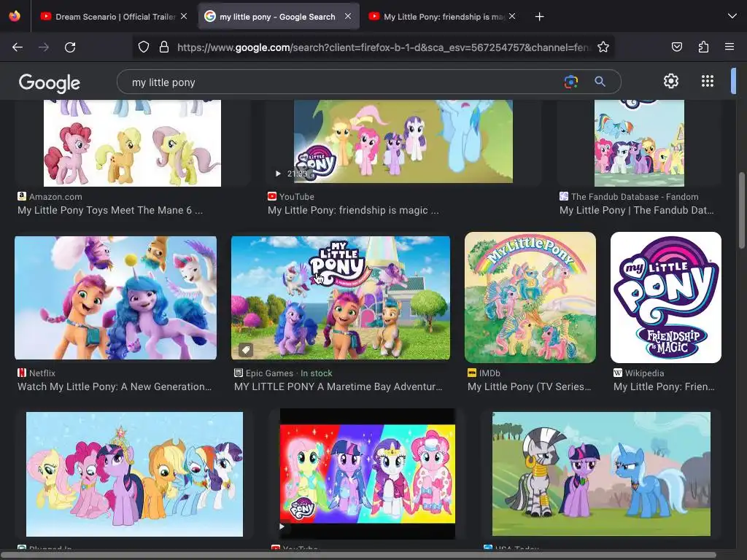The image size is (747, 560).
Task: Go back to the previous page
Action: click(x=18, y=47)
